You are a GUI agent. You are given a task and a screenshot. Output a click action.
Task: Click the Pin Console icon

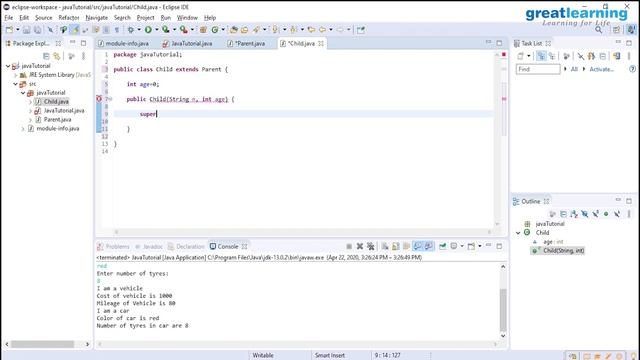pyautogui.click(x=443, y=247)
